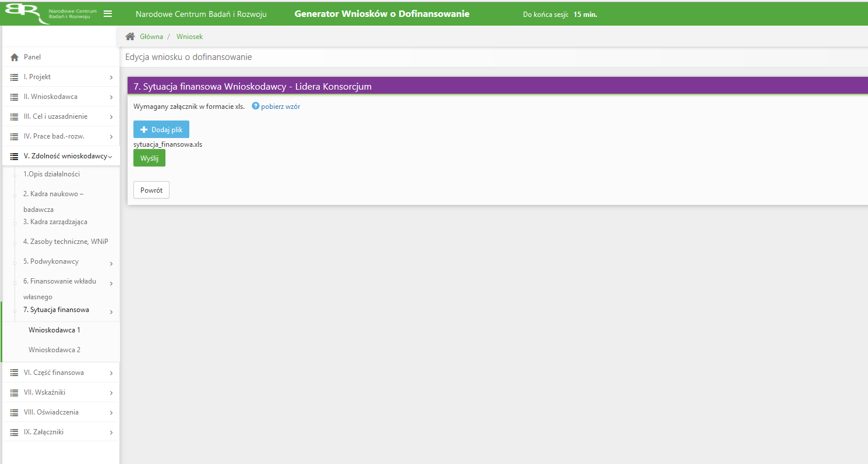Collapse 7. Sytuacja finansowa arrow
This screenshot has height=464, width=868.
[x=111, y=312]
